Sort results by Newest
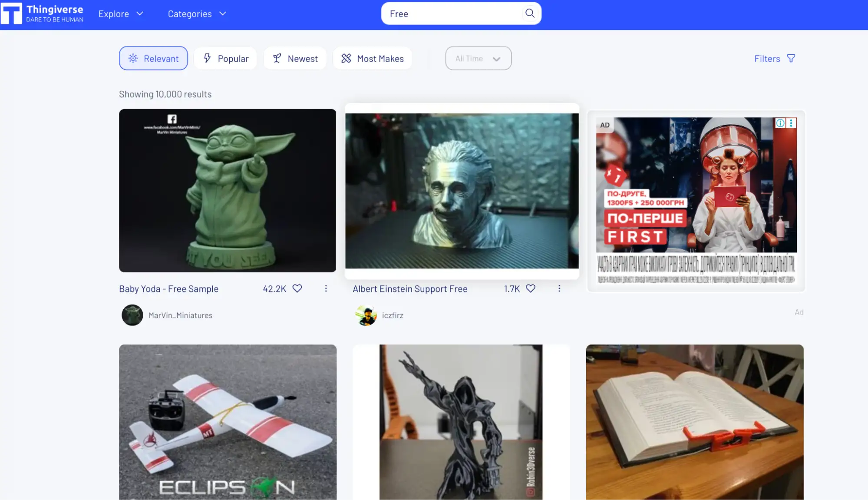The width and height of the screenshot is (868, 500). click(x=295, y=58)
